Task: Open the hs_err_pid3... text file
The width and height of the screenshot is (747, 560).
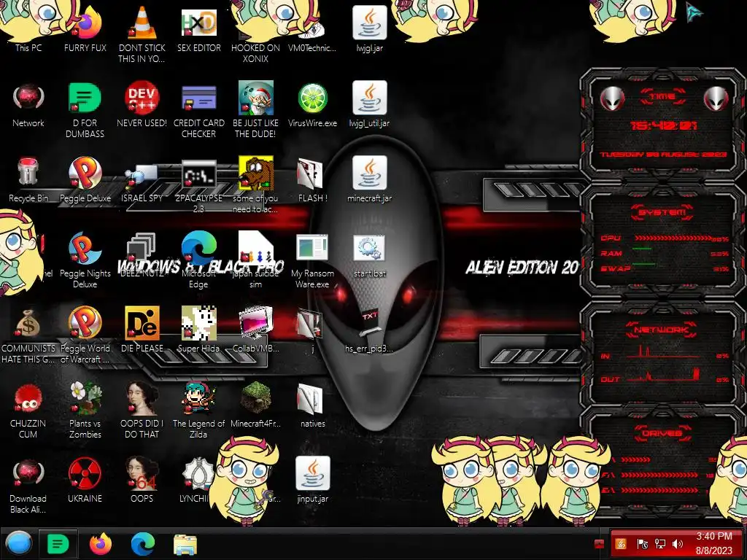Action: pos(369,330)
